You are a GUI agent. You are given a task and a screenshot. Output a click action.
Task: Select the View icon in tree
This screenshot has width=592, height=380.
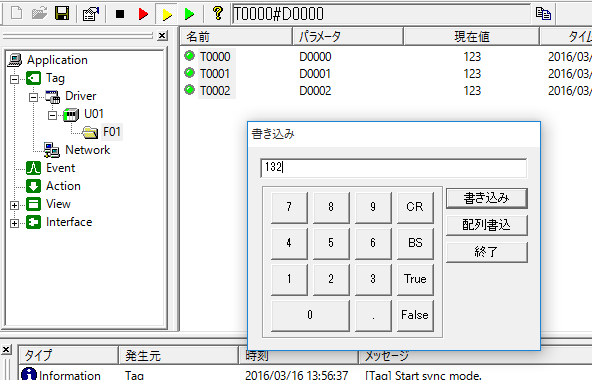coord(33,204)
